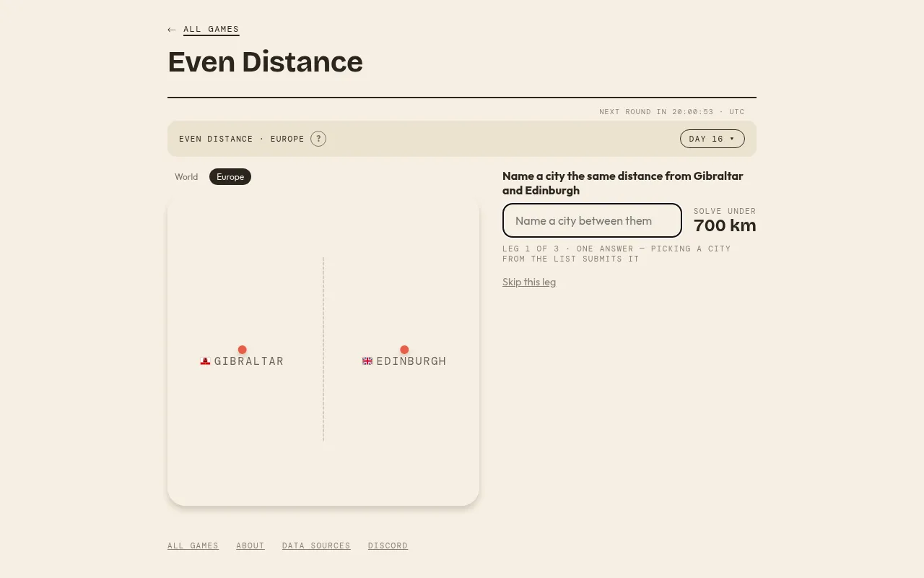Click the Gibraltar flag icon
The width and height of the screenshot is (924, 578).
coord(205,361)
